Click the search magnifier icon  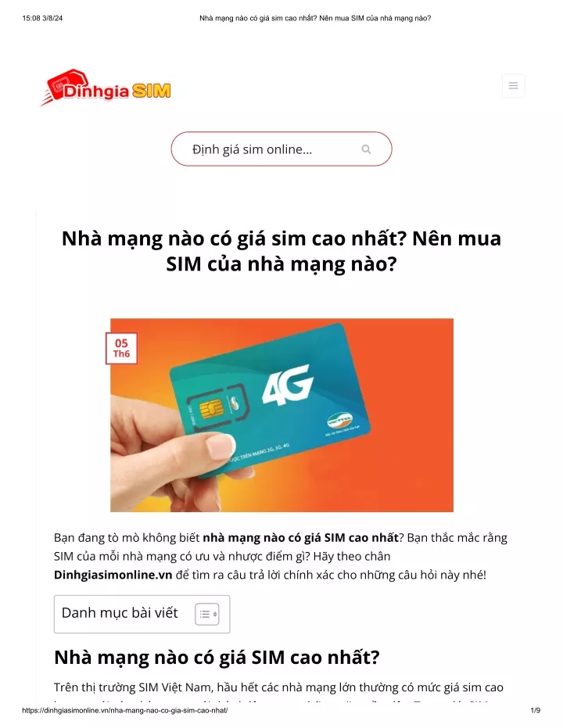366,149
